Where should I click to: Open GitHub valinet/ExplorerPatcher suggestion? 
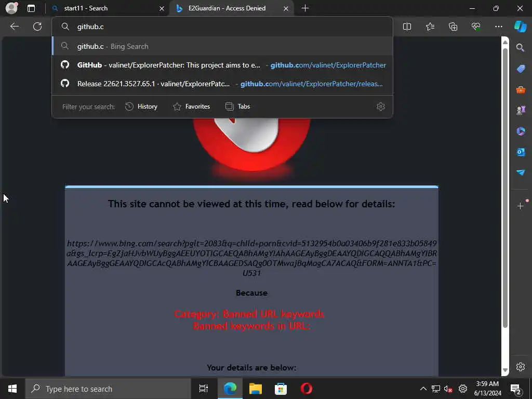tap(222, 65)
